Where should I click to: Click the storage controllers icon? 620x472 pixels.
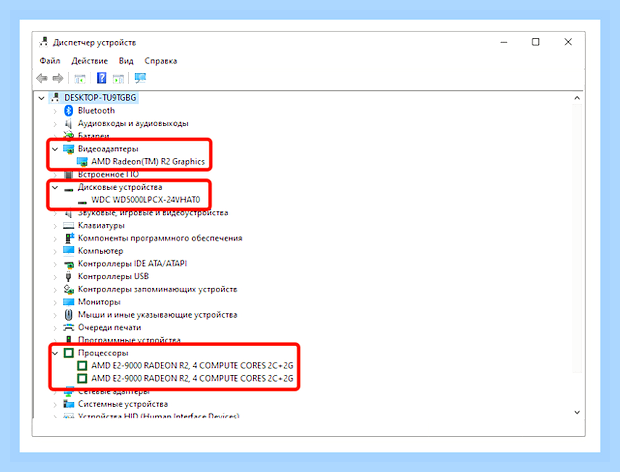69,289
